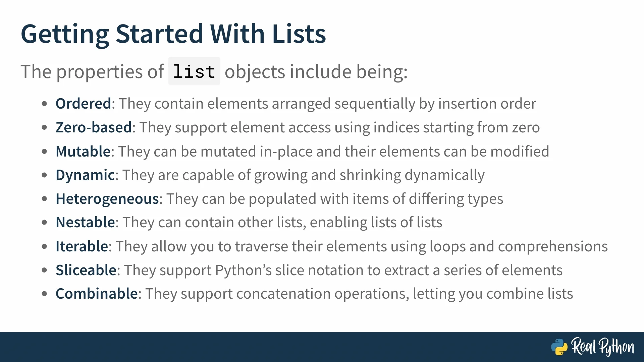Click the bold term Mutable
644x362 pixels.
click(83, 152)
